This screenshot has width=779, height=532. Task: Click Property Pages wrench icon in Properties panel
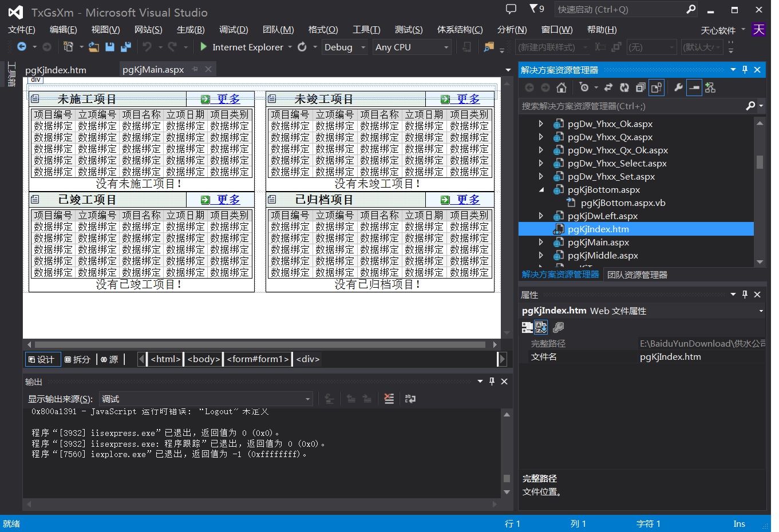pos(558,327)
